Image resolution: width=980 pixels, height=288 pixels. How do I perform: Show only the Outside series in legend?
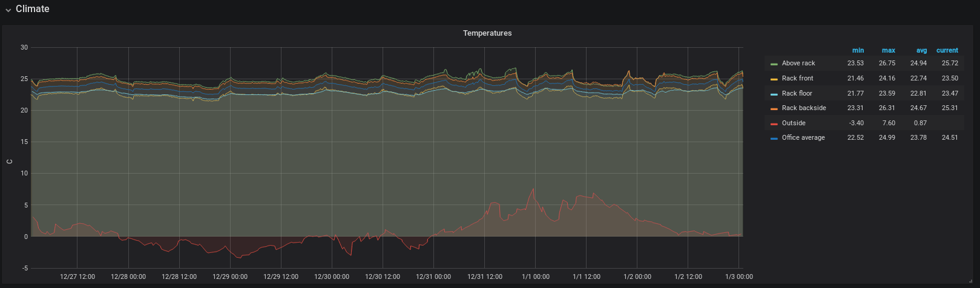pos(794,123)
